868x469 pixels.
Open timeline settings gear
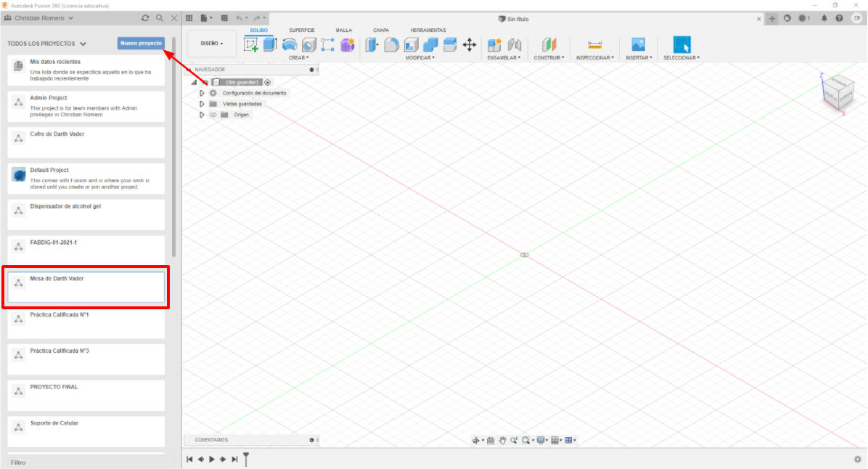[x=858, y=460]
